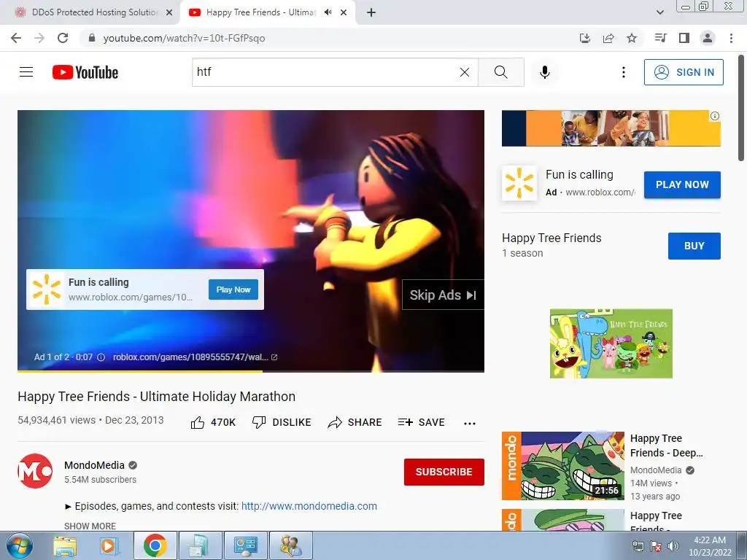747x560 pixels.
Task: Go to YouTube home via logo
Action: point(85,72)
